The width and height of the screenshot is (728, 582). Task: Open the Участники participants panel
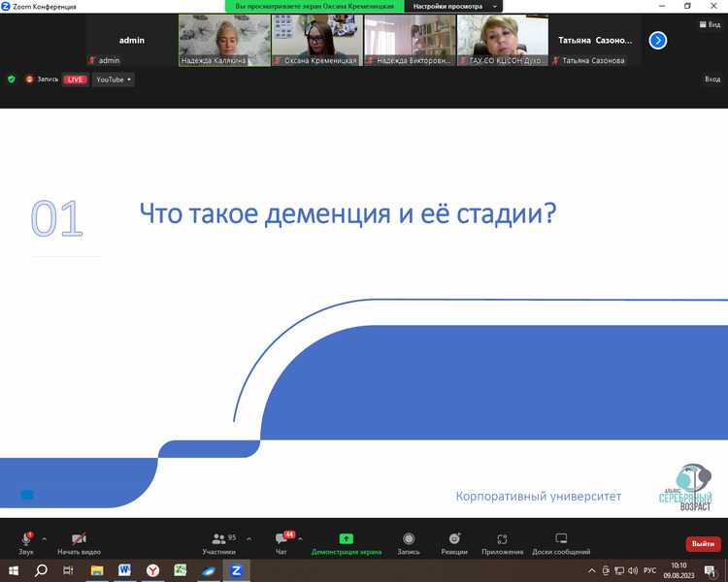(x=219, y=541)
